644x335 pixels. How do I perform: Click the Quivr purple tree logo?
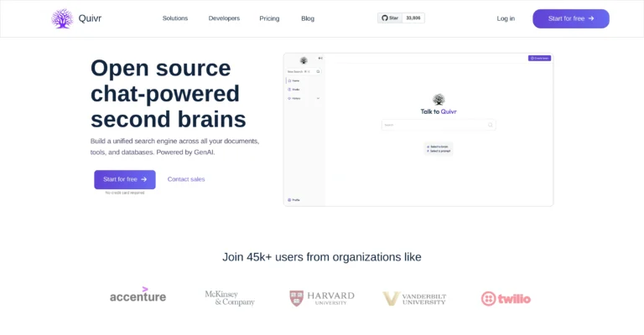tap(62, 18)
